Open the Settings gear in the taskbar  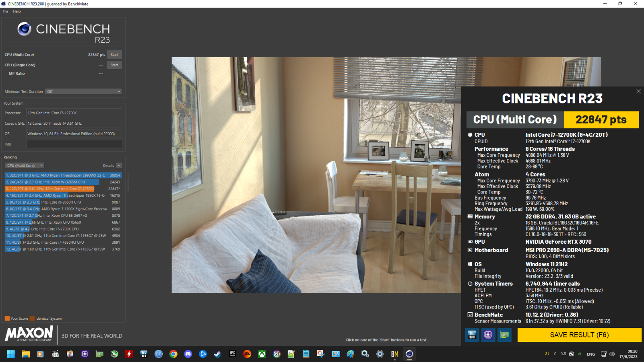tap(380, 354)
